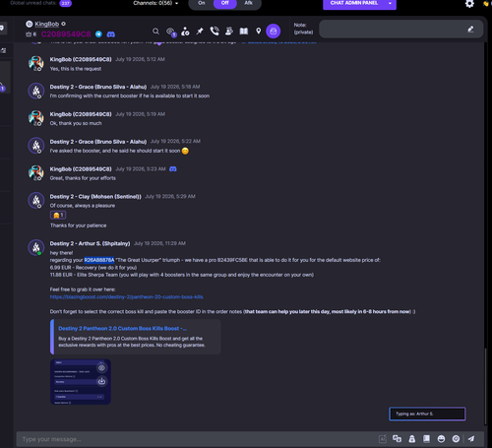Send the message with paper plane icon
492x448 pixels.
471,438
